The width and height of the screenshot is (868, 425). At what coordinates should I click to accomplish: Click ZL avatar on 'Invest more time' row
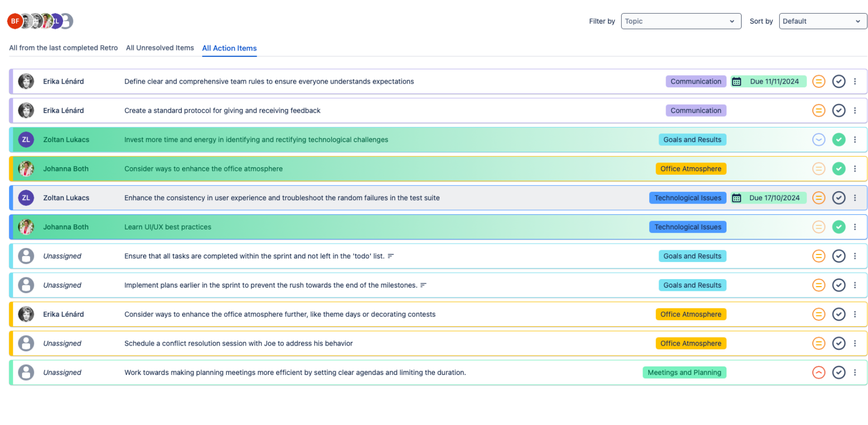point(26,140)
